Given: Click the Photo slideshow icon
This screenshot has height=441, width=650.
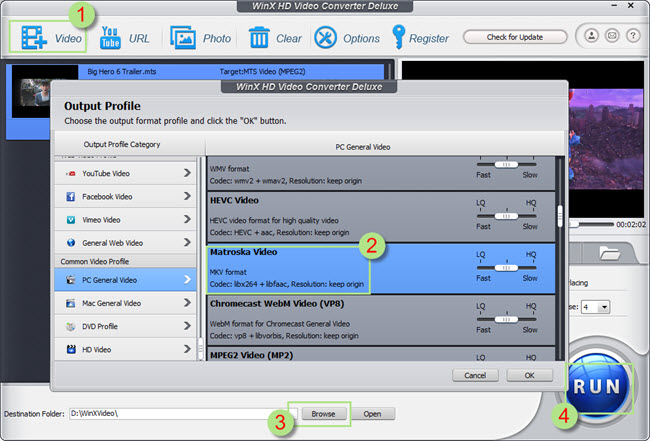Looking at the screenshot, I should point(183,38).
